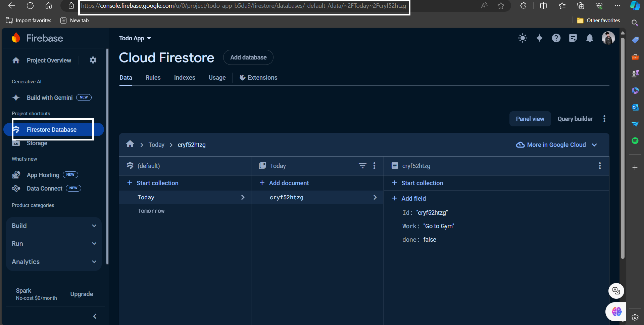Screen dimensions: 644x325
Task: Open account profile avatar
Action: (608, 38)
